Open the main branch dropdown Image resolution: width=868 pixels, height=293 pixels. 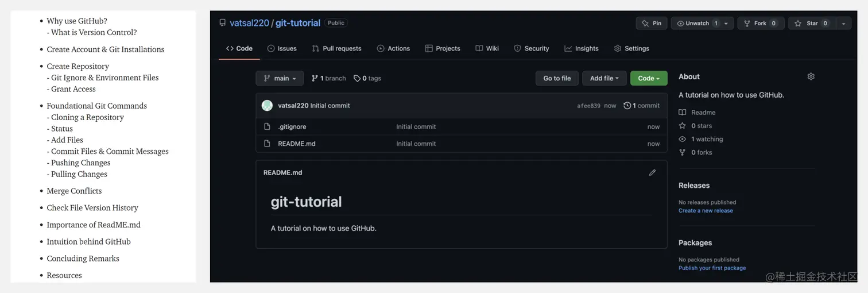280,78
